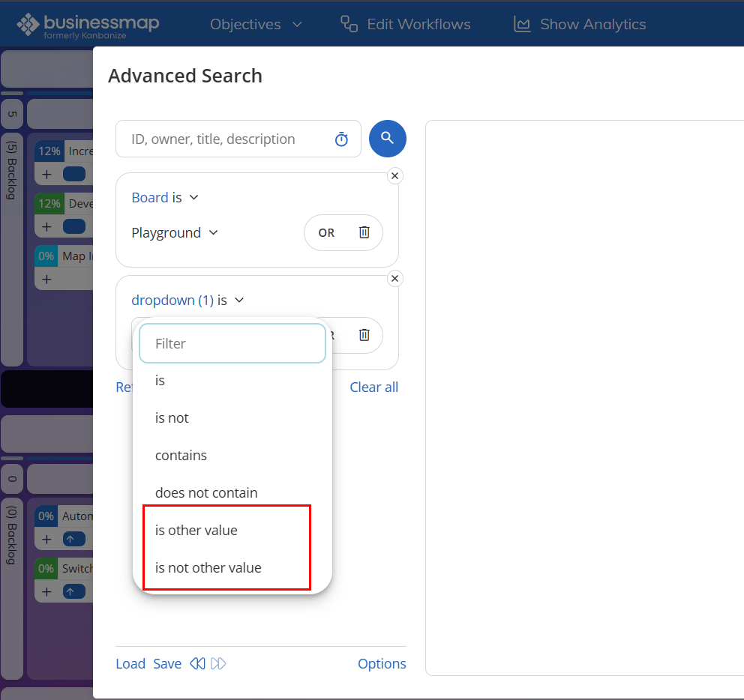Click the blue badge on Deve card
This screenshot has width=744, height=700.
point(74,226)
